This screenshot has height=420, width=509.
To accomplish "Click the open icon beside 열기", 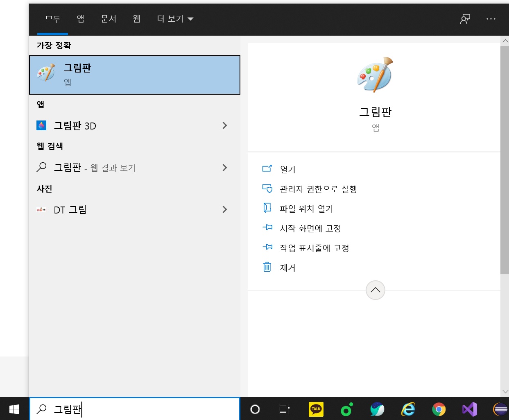I will [x=267, y=168].
